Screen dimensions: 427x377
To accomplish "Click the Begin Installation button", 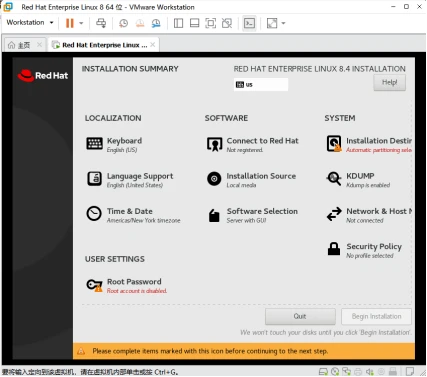I will pyautogui.click(x=376, y=316).
